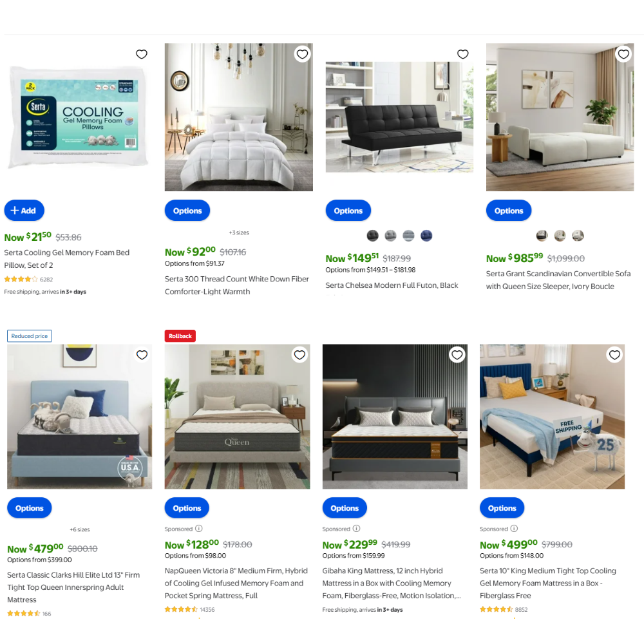Select the black futon color swatch
Viewport: 644px width, 644px height.
[x=372, y=236]
